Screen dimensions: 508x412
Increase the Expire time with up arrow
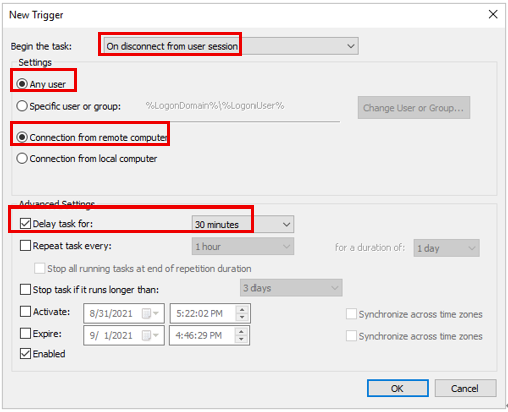click(241, 331)
